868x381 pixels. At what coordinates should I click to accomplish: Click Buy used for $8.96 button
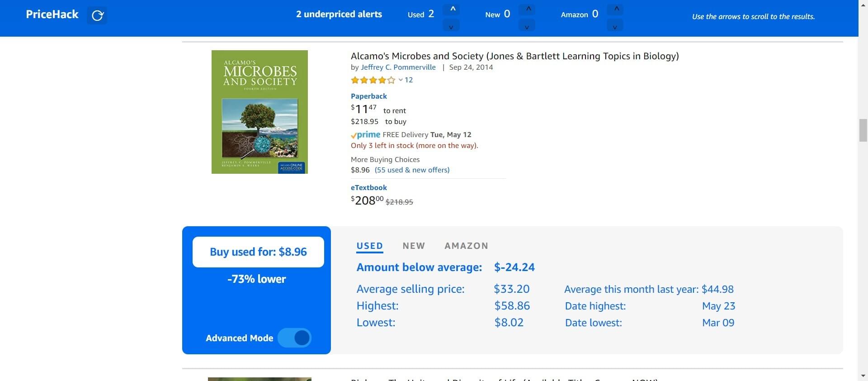click(x=258, y=252)
